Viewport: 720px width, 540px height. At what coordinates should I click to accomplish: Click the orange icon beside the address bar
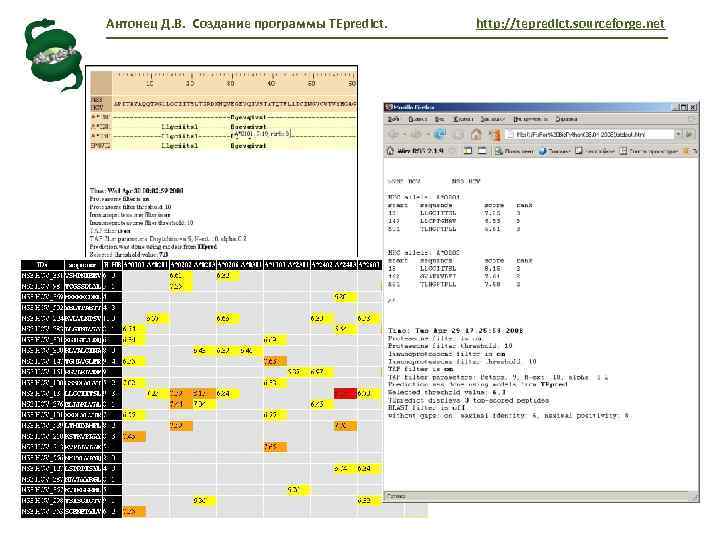click(x=495, y=135)
